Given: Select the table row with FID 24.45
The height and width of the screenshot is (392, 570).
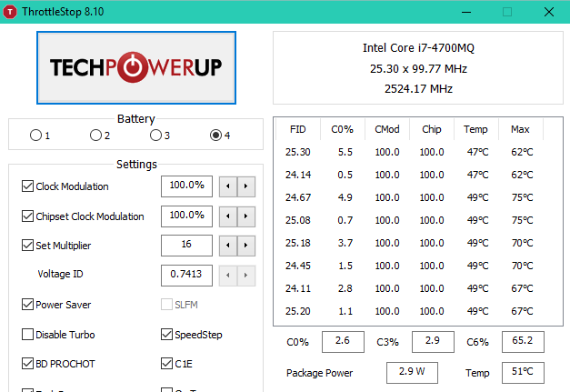Looking at the screenshot, I should [x=409, y=266].
